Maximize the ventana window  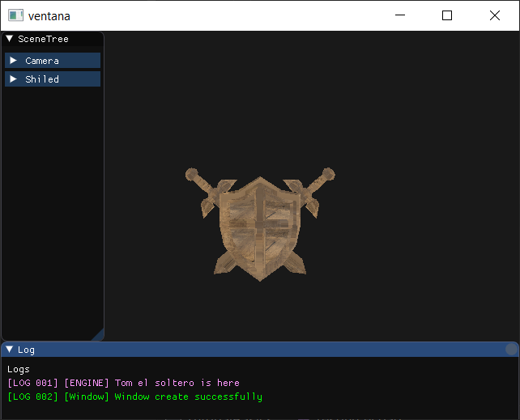tap(447, 15)
